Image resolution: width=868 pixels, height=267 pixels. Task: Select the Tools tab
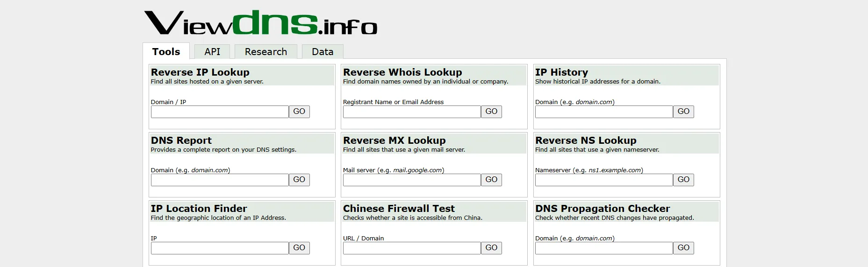pyautogui.click(x=166, y=52)
